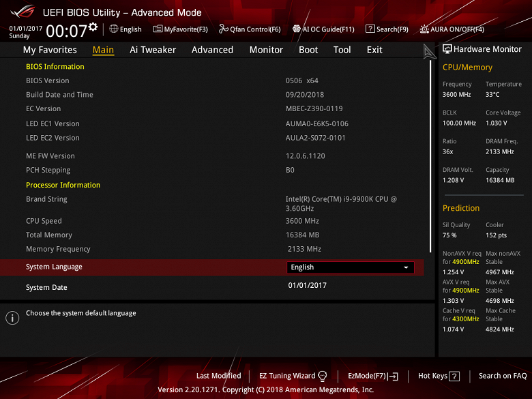Open Qfan Control fan icon
532x399 pixels.
click(x=223, y=29)
